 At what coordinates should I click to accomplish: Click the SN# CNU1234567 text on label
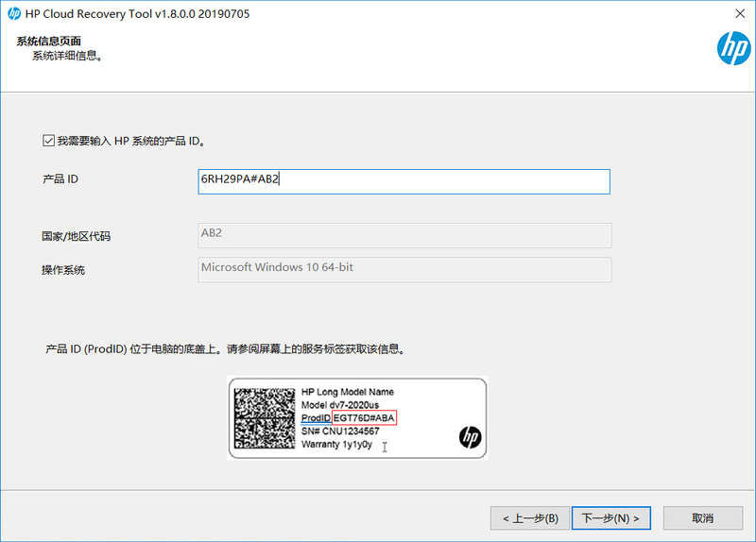339,431
